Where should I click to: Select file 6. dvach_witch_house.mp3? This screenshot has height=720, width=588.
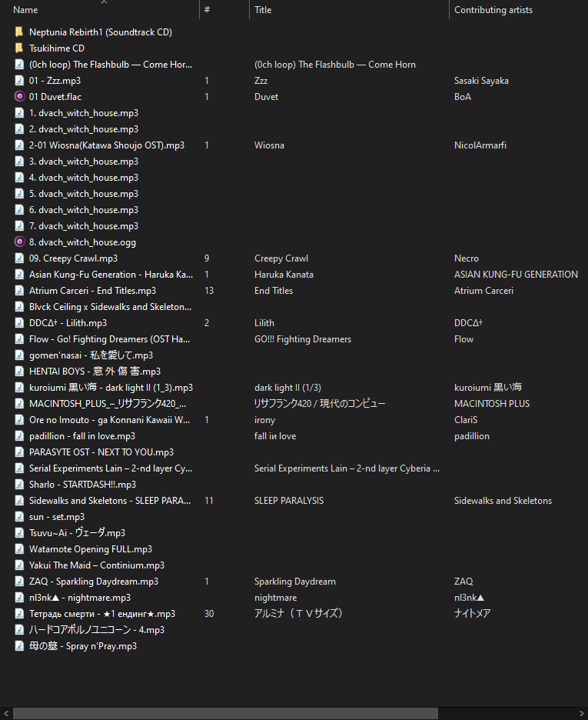84,210
